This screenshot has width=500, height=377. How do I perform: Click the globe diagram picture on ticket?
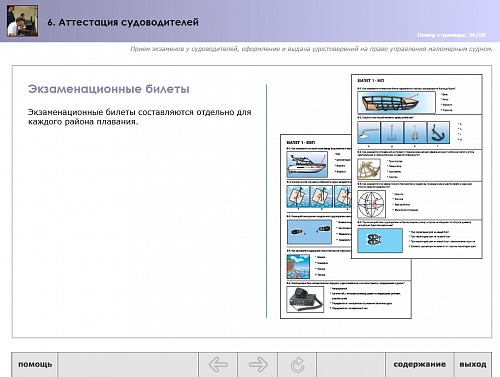point(371,204)
